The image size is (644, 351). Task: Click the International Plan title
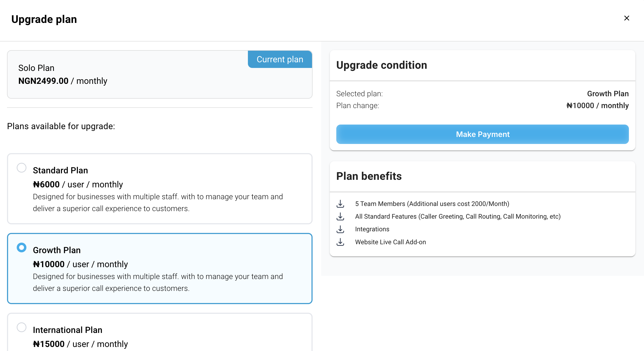click(x=67, y=330)
